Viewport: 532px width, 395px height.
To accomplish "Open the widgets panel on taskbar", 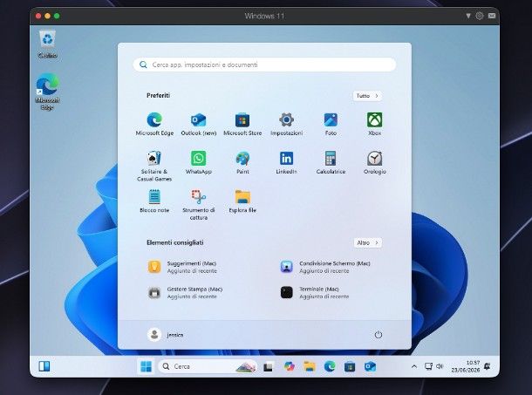I will [x=44, y=366].
